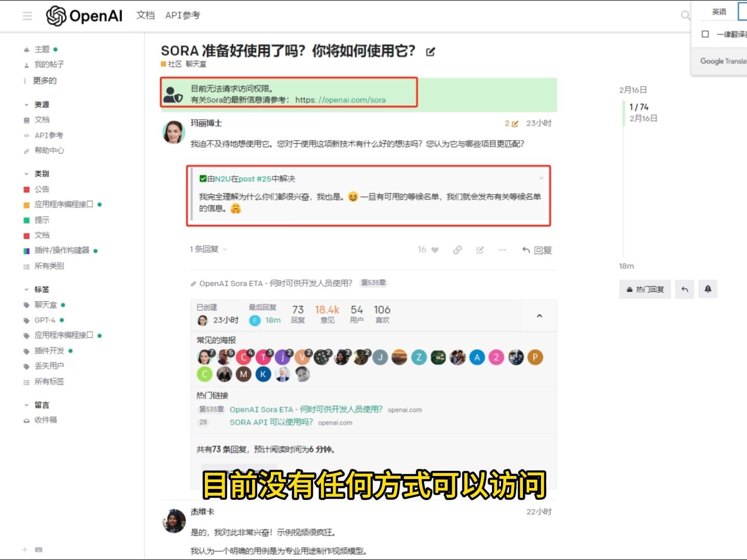Click the OpenAI logo

pyautogui.click(x=84, y=16)
